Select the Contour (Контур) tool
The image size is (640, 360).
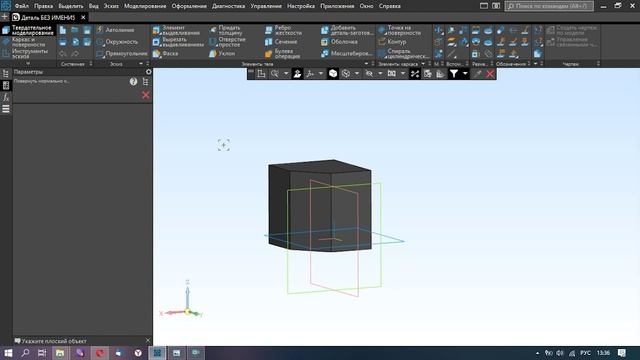pyautogui.click(x=392, y=42)
